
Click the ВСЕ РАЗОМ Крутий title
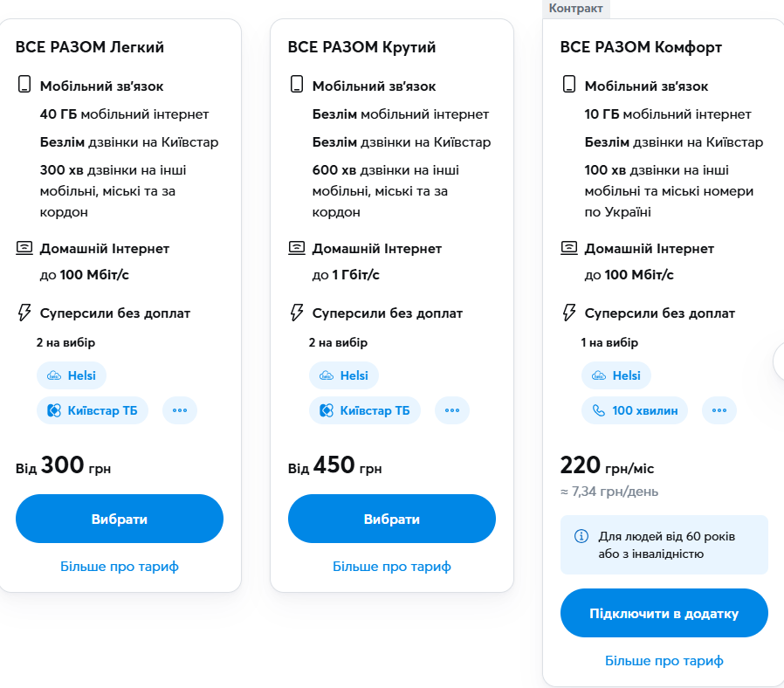click(x=361, y=47)
